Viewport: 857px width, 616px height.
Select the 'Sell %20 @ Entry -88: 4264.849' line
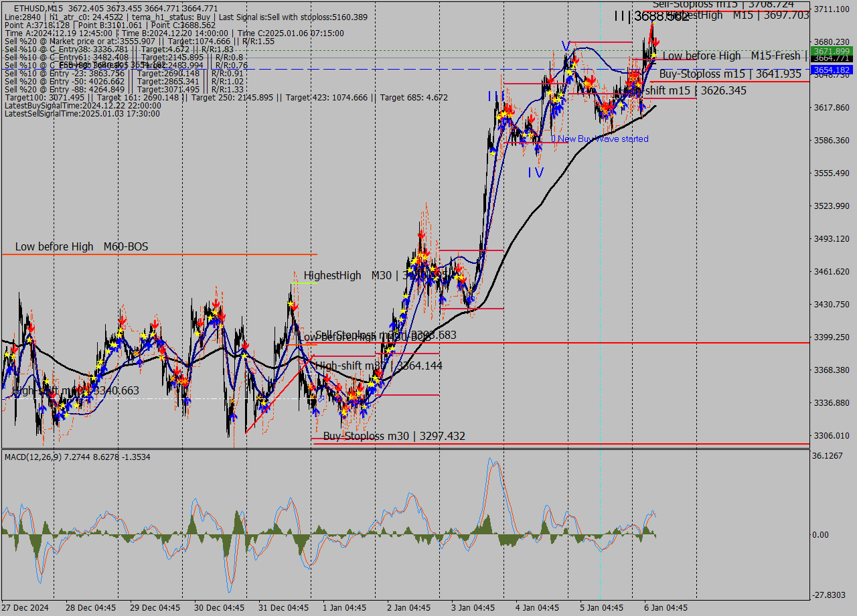[124, 90]
